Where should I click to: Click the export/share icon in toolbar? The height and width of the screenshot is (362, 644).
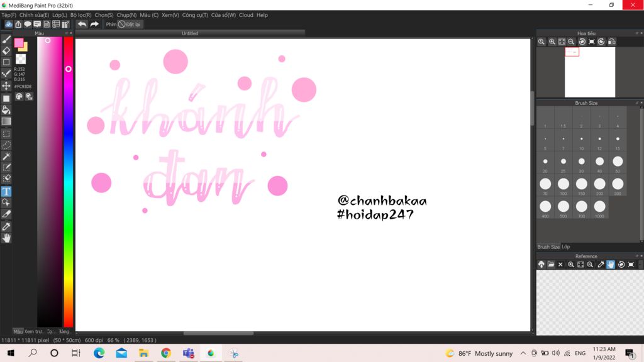[18, 25]
